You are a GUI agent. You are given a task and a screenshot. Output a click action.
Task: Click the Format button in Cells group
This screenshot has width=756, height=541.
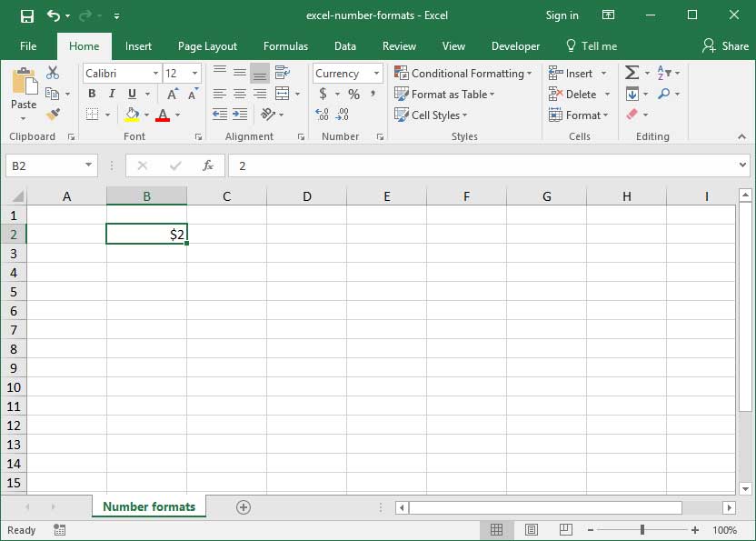(580, 115)
